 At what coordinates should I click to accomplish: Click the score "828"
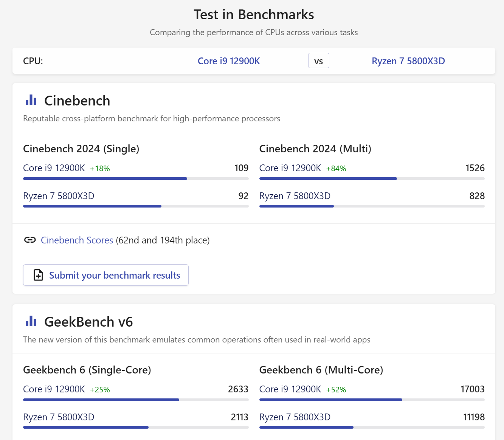[477, 196]
